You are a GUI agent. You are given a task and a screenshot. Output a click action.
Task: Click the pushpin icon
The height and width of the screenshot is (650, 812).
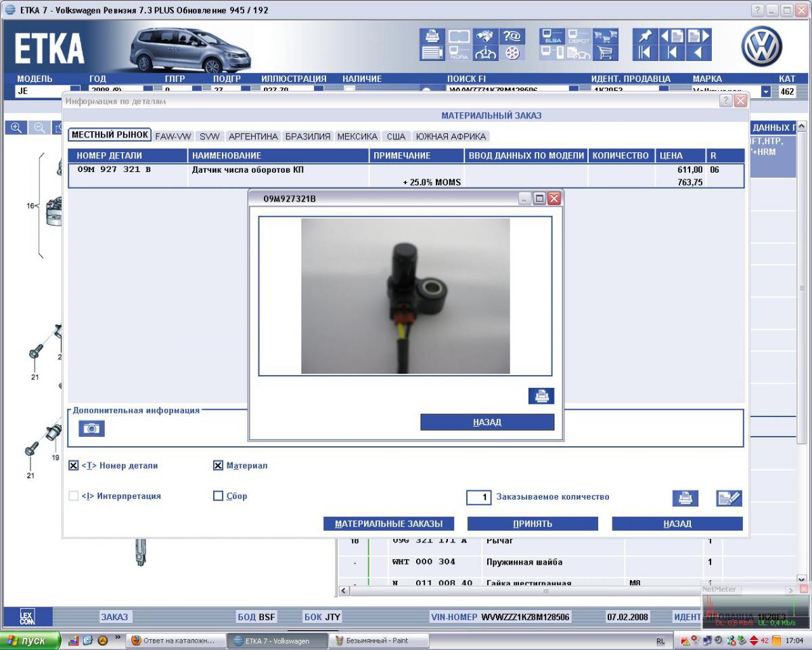pyautogui.click(x=645, y=36)
